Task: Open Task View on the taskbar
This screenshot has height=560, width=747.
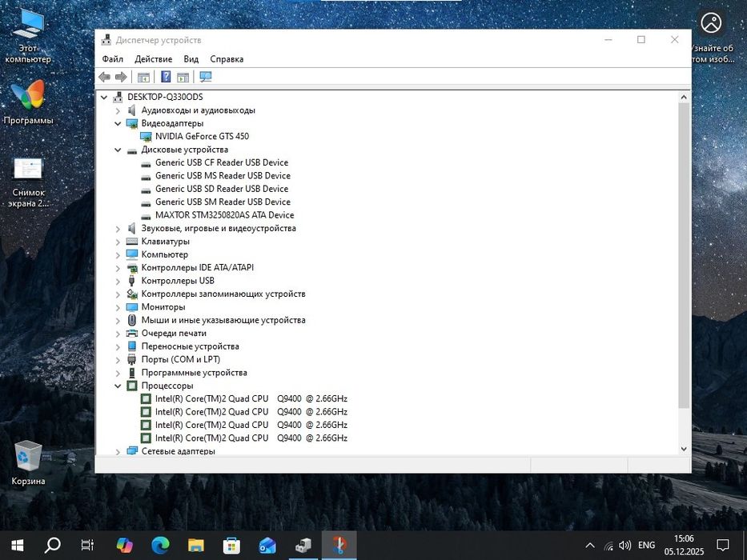Action: tap(87, 546)
